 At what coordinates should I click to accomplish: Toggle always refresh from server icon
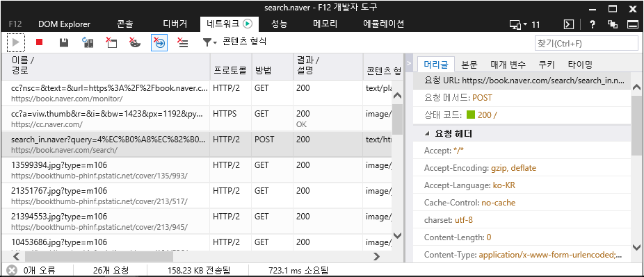click(x=88, y=42)
